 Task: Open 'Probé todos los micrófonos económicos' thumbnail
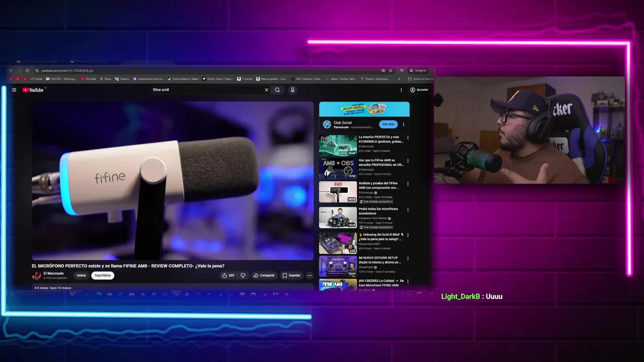338,217
